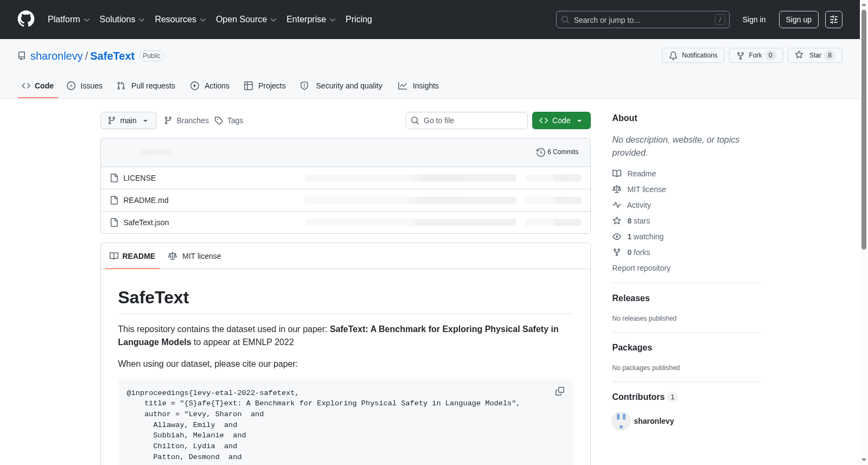The height and width of the screenshot is (465, 868).
Task: Open the appearance settings icon button
Action: click(834, 20)
